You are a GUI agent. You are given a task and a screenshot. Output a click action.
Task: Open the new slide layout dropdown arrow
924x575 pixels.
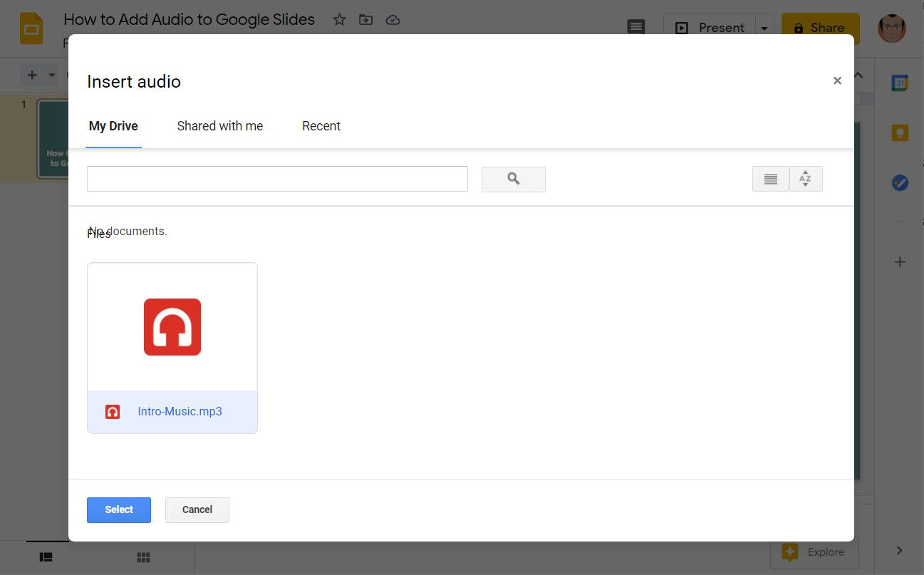click(x=51, y=75)
